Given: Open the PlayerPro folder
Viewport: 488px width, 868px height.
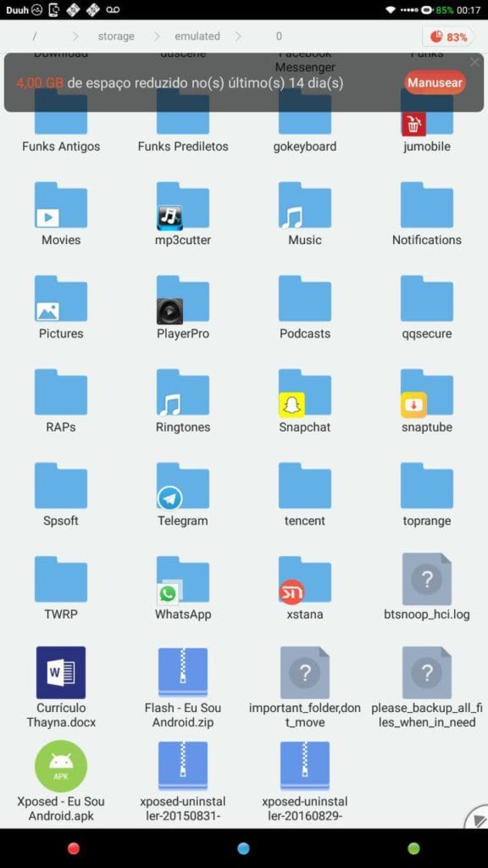Looking at the screenshot, I should [183, 309].
